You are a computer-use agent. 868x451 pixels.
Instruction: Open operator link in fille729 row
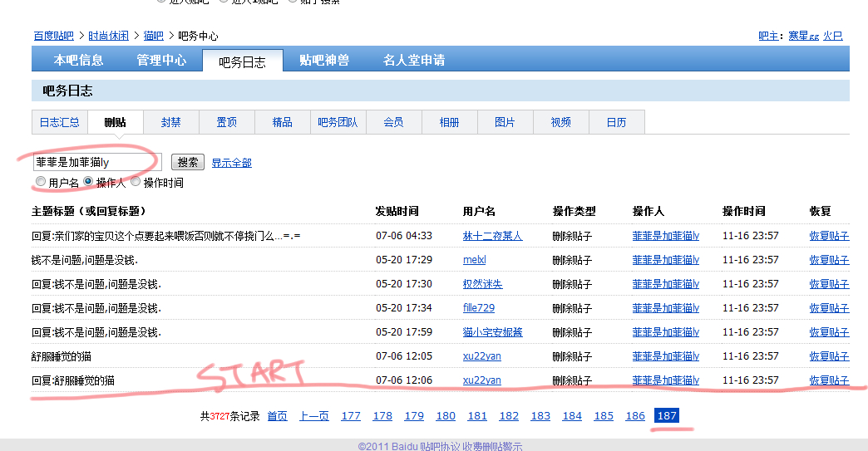pos(666,308)
